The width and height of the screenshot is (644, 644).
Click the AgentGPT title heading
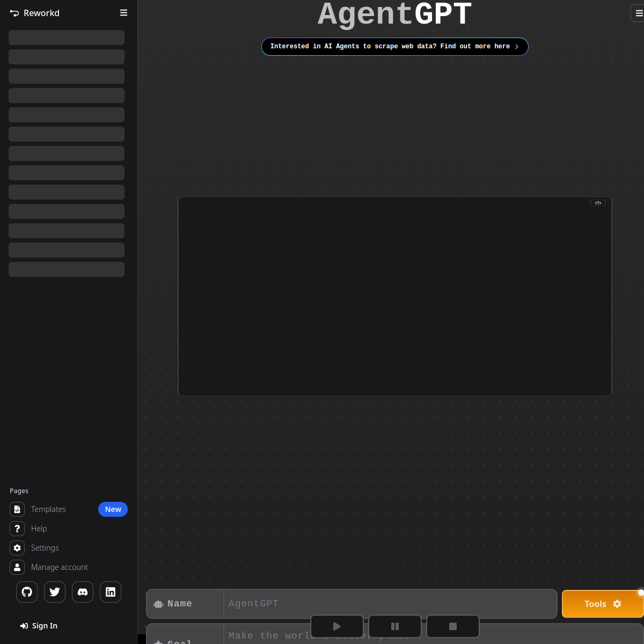click(x=395, y=14)
